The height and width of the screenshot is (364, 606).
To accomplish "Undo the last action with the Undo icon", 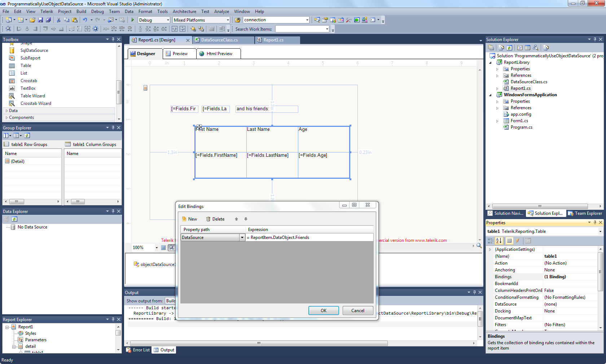I will [x=85, y=20].
